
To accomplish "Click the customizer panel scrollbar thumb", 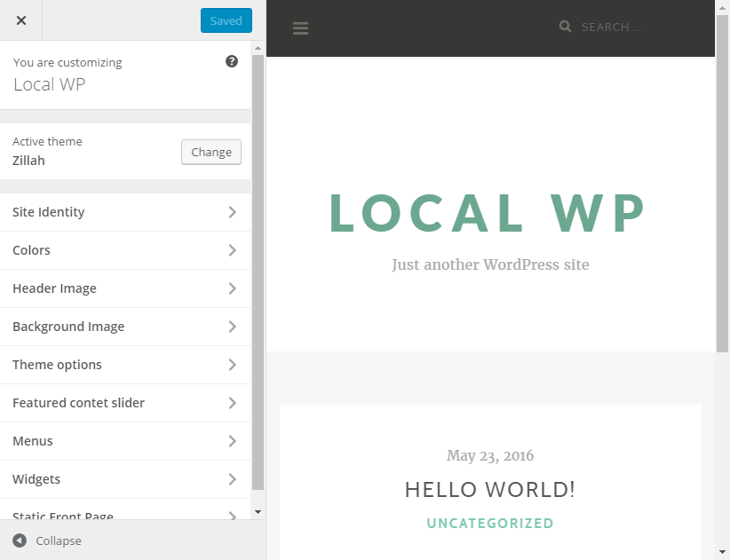I will pyautogui.click(x=258, y=272).
